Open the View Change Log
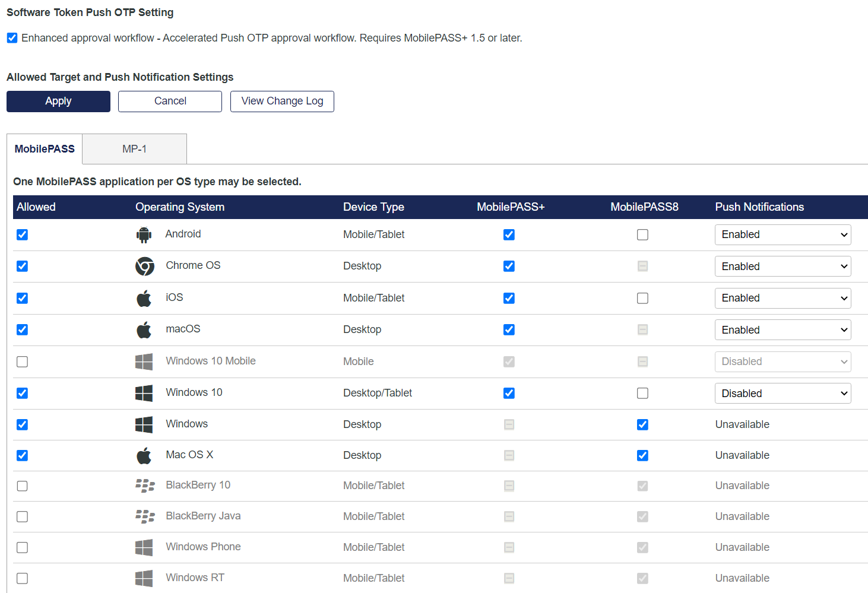The height and width of the screenshot is (593, 868). coord(281,101)
